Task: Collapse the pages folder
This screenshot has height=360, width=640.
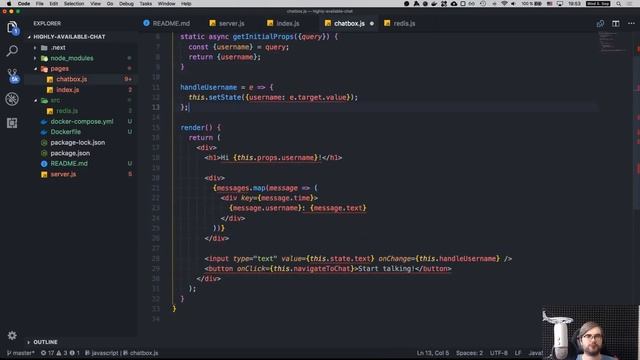Action: point(35,69)
